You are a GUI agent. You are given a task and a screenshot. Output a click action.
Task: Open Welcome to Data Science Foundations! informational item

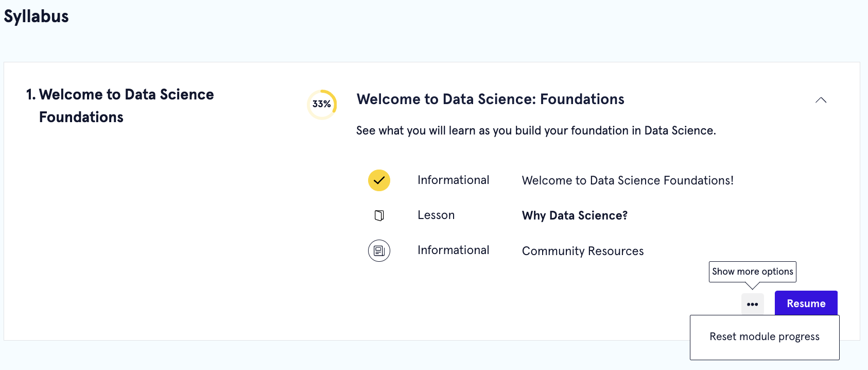coord(628,180)
